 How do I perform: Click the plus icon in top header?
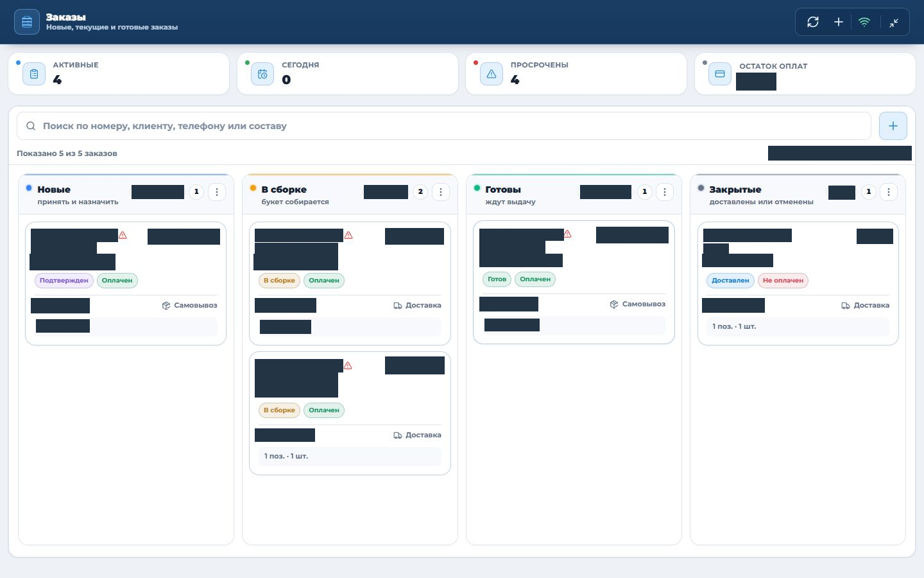(x=838, y=22)
